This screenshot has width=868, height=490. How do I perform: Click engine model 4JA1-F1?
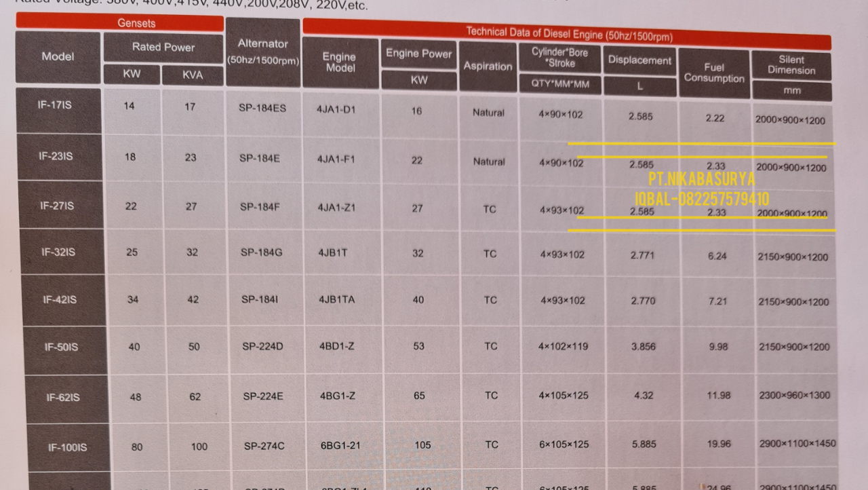(x=336, y=159)
